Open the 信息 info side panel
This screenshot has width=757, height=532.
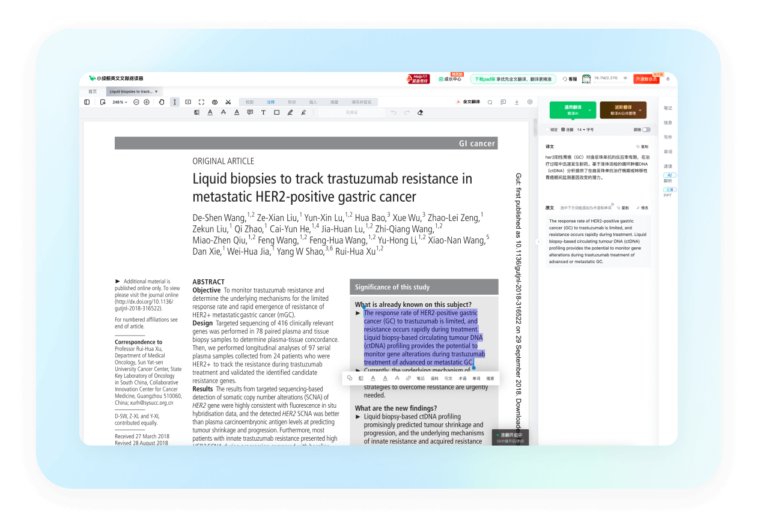pyautogui.click(x=668, y=122)
